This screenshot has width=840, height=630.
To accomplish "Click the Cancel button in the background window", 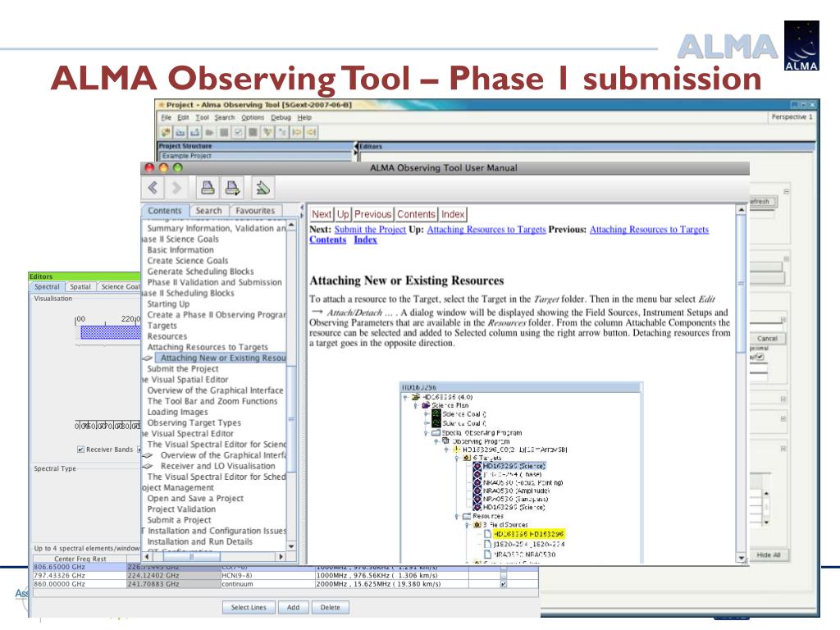I will (767, 339).
